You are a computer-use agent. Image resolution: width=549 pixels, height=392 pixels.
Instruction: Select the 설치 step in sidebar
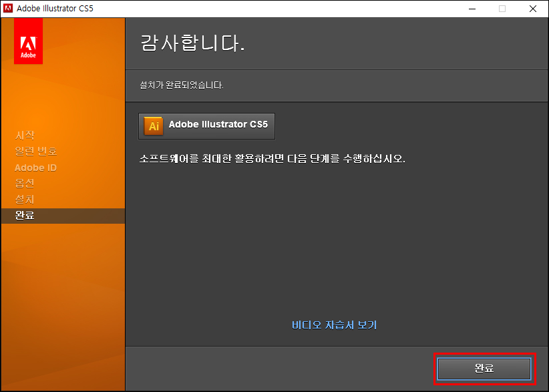coord(25,200)
